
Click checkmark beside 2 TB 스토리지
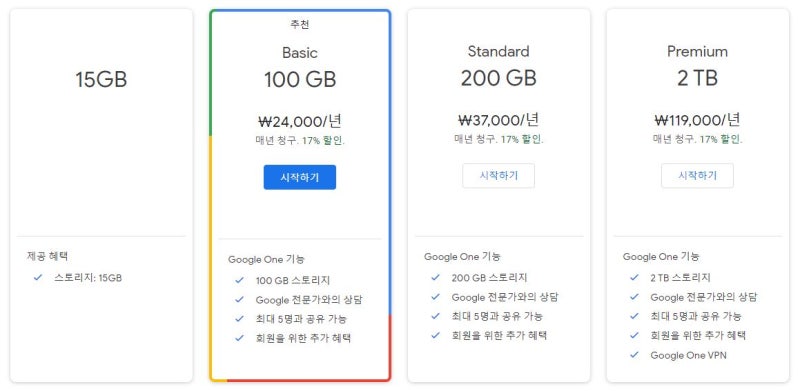(634, 278)
